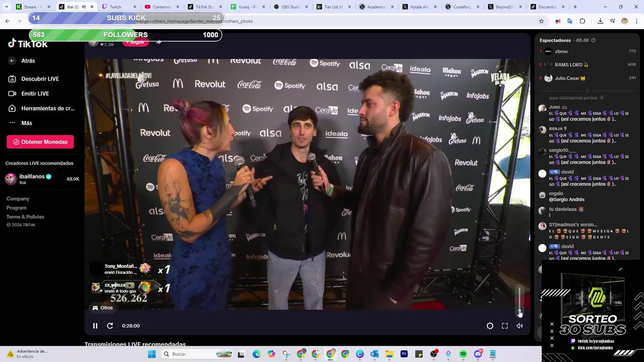Click chat user ST(madmax's versio... name
This screenshot has height=362, width=644.
(573, 225)
